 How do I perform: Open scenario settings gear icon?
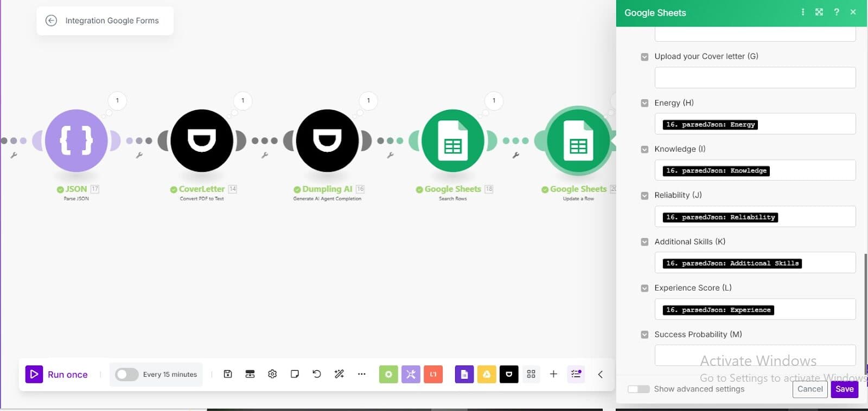pos(272,374)
